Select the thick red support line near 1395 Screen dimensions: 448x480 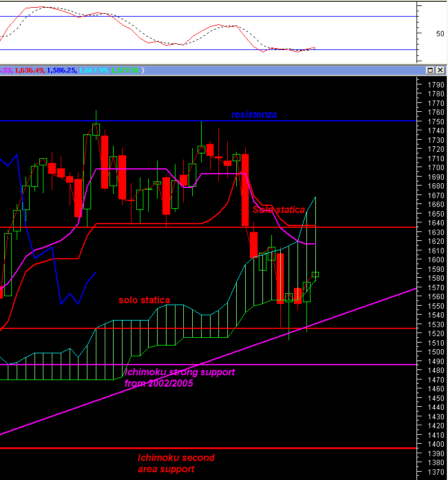click(208, 448)
